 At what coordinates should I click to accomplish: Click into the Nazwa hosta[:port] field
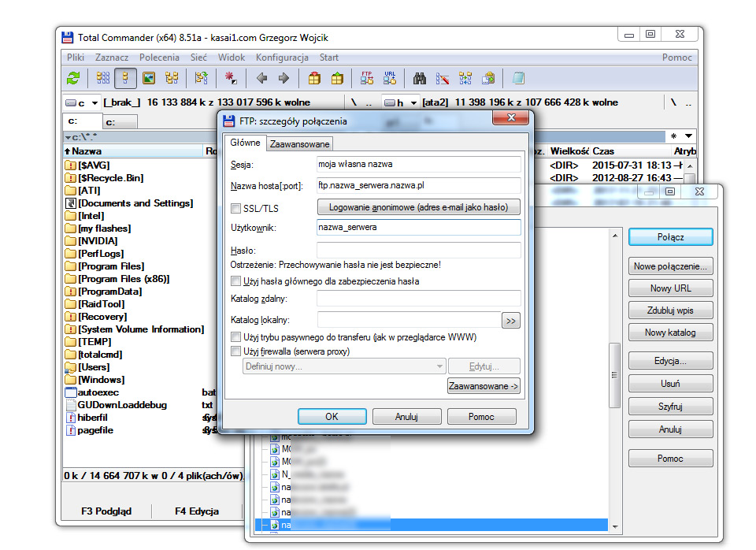(x=418, y=185)
